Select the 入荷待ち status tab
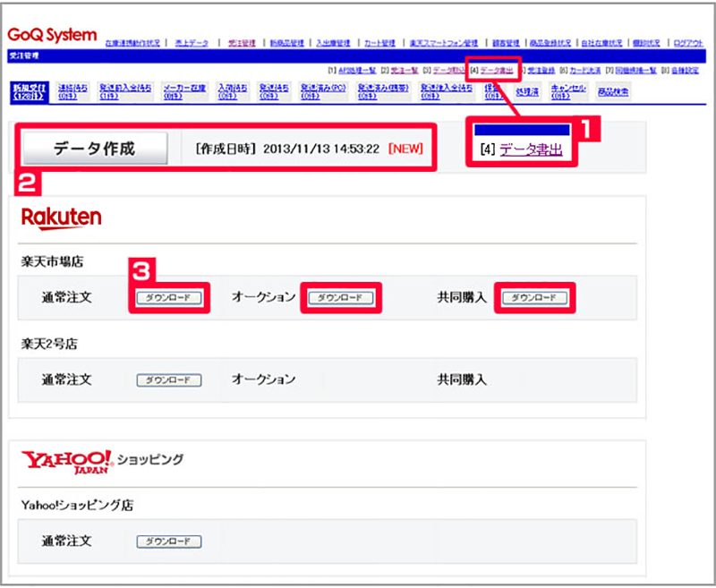Image resolution: width=716 pixels, height=588 pixels. (x=233, y=92)
